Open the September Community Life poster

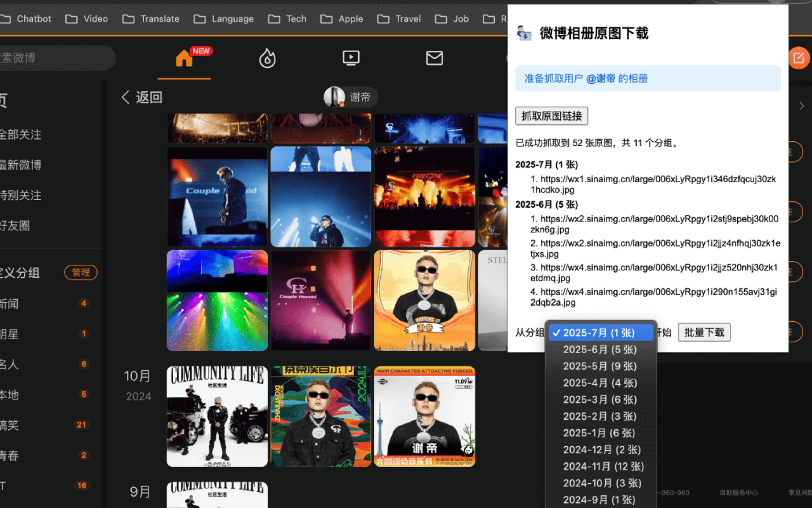pyautogui.click(x=217, y=495)
